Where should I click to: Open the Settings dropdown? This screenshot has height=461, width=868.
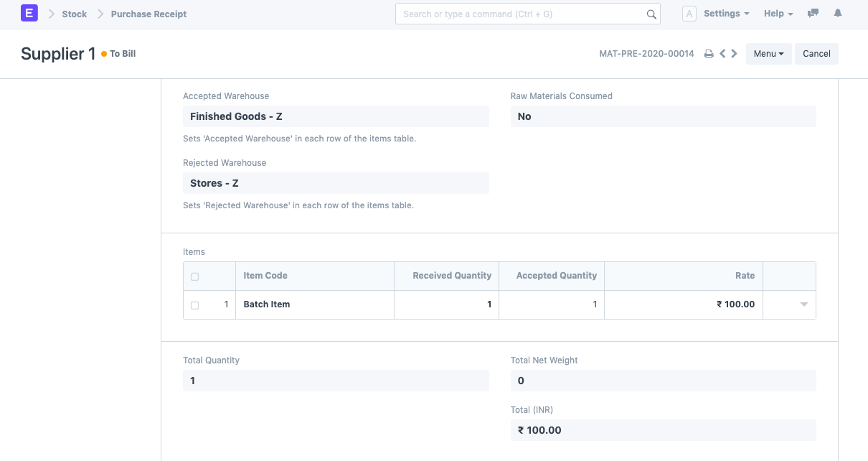click(726, 14)
